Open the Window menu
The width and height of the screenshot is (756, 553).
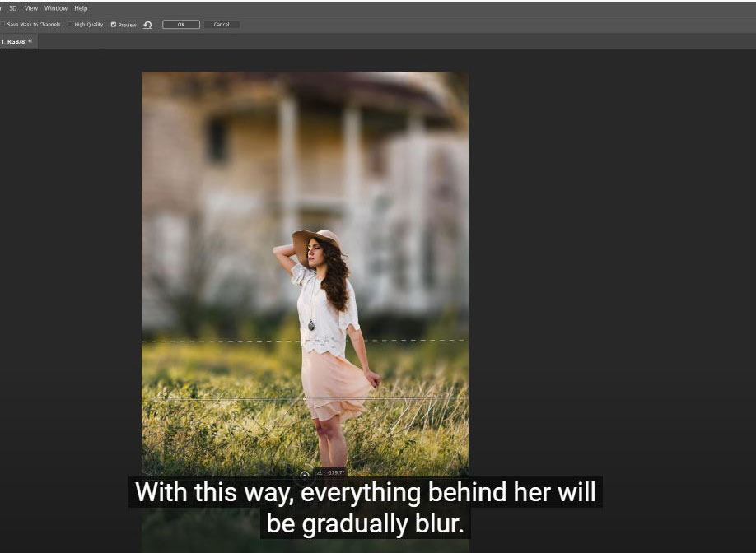click(x=56, y=8)
